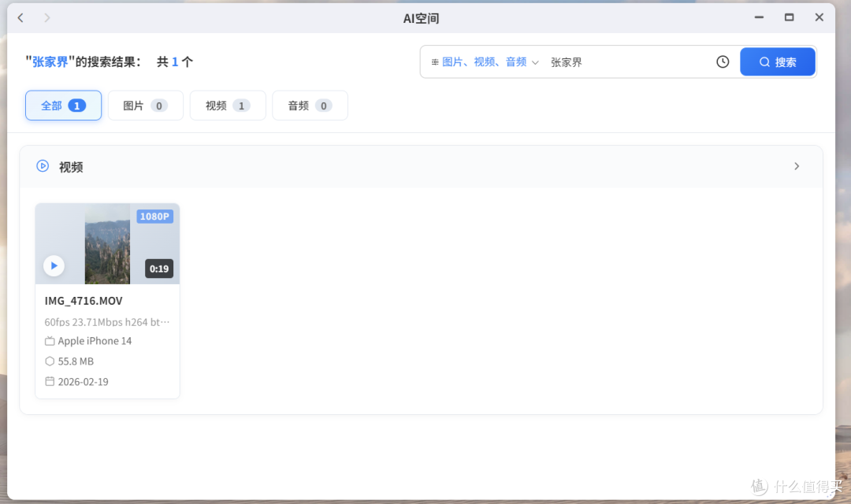Select the IMG_4716.MOV file name
Image resolution: width=851 pixels, height=504 pixels.
(84, 301)
